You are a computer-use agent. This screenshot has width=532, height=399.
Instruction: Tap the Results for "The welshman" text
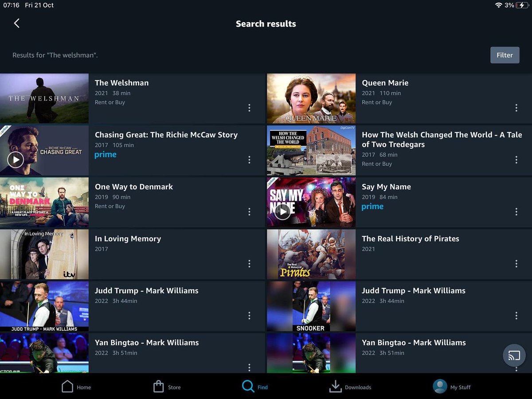pos(55,55)
